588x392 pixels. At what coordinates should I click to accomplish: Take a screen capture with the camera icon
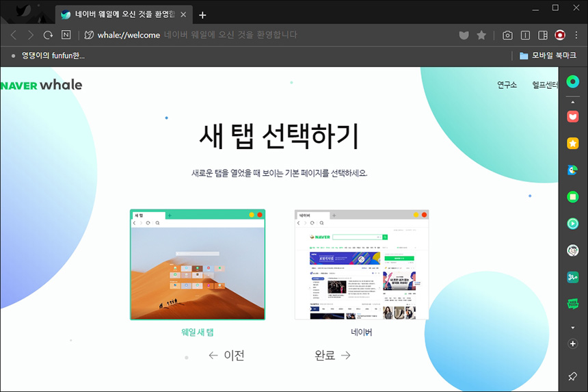(507, 36)
